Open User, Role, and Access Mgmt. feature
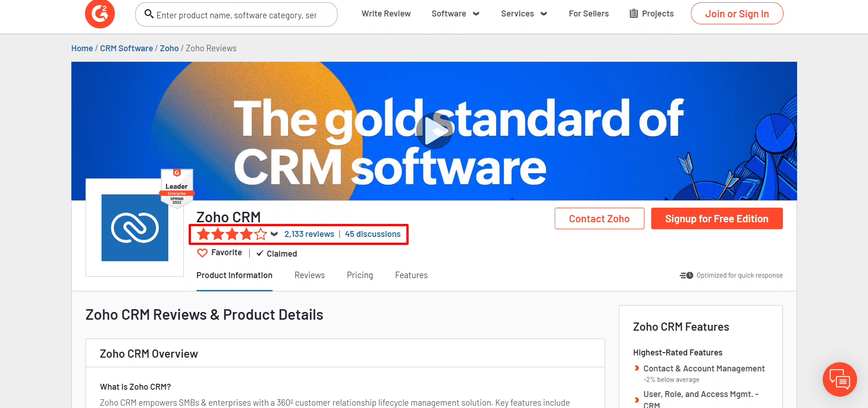Image resolution: width=868 pixels, height=408 pixels. click(701, 399)
